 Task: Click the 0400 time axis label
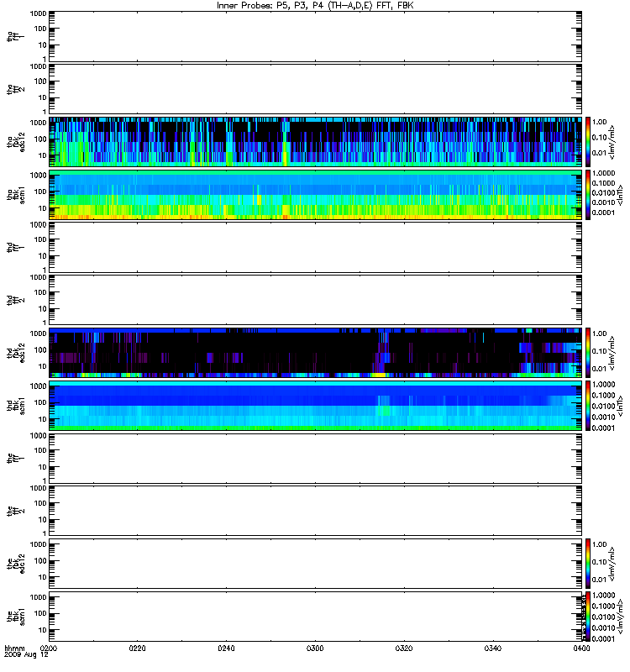click(581, 648)
